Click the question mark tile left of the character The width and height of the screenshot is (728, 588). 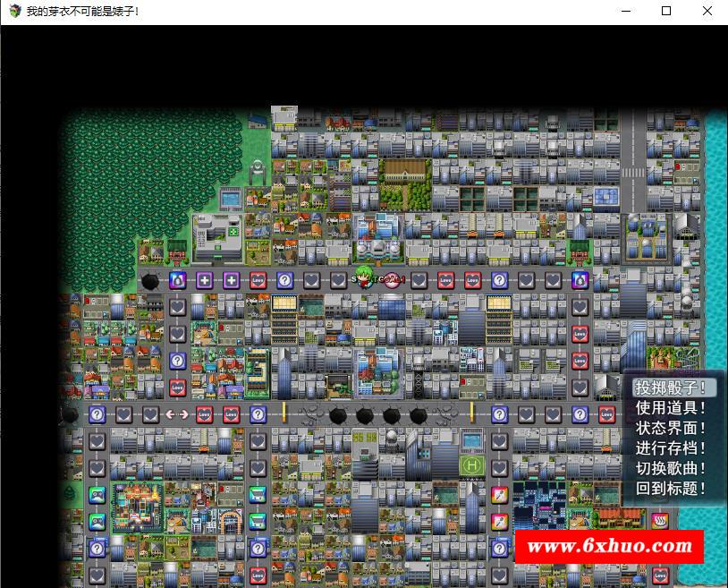coord(285,280)
